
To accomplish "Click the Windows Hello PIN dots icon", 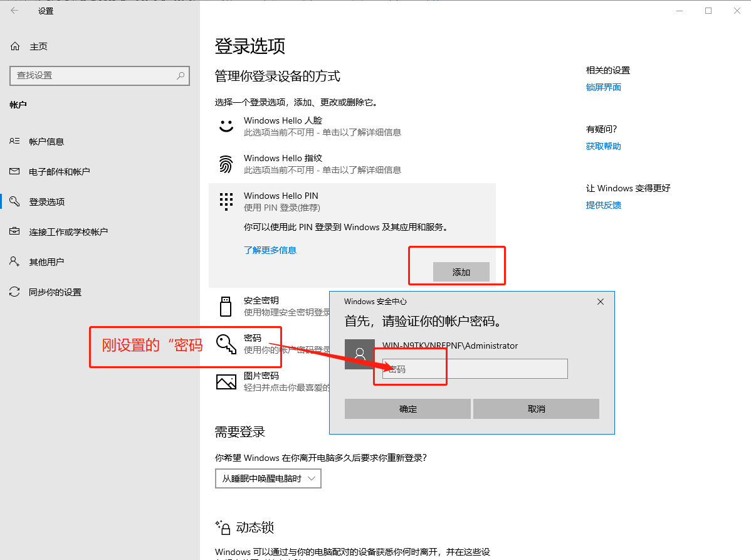I will point(226,201).
